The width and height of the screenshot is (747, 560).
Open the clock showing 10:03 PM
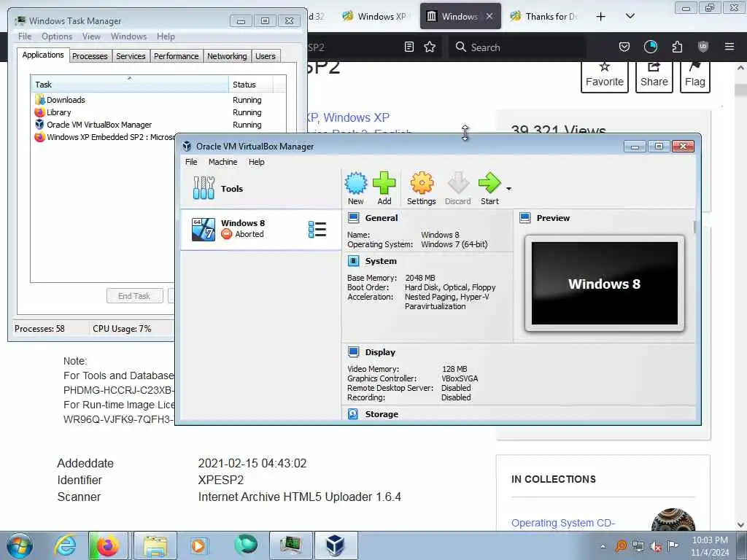click(x=709, y=546)
